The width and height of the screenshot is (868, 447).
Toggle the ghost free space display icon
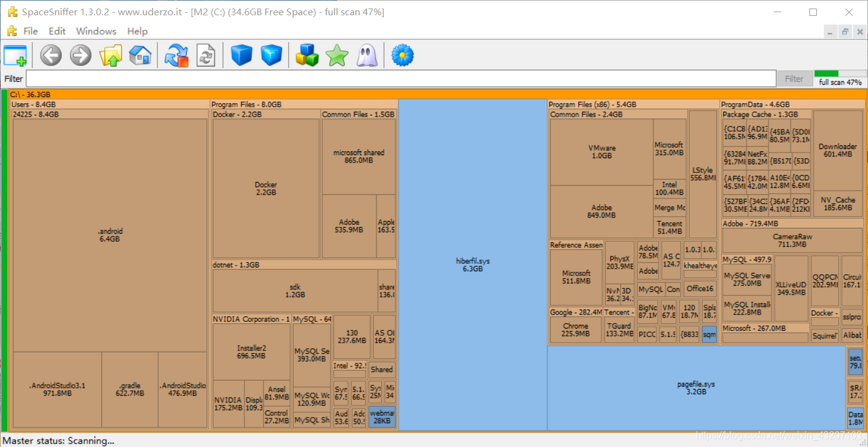[366, 56]
